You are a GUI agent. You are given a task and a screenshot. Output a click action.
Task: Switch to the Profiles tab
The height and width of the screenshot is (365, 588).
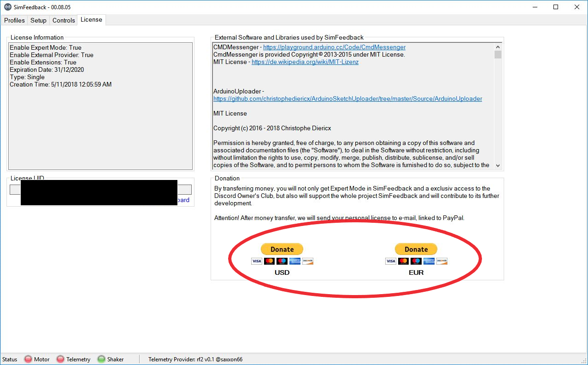pos(14,20)
